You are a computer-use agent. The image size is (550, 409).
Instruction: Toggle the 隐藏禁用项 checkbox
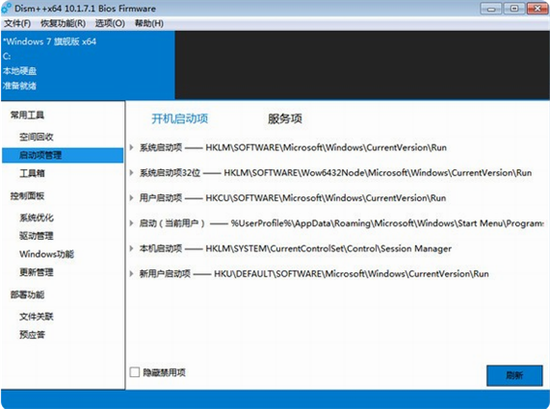point(135,372)
